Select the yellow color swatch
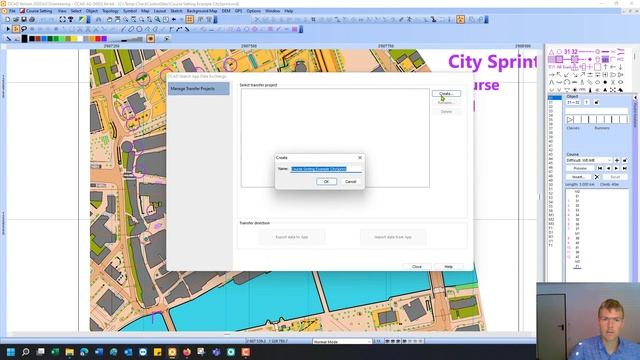Screen dimensions: 640x360 (x=74, y=38)
